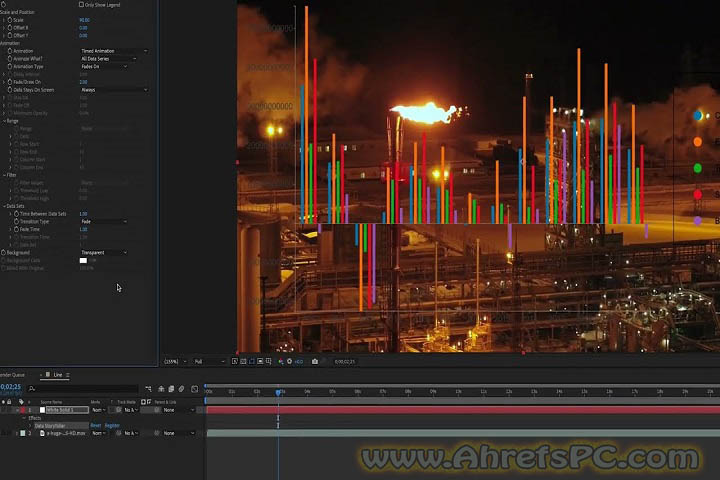Click the Offset X stopwatch icon

(x=10, y=28)
